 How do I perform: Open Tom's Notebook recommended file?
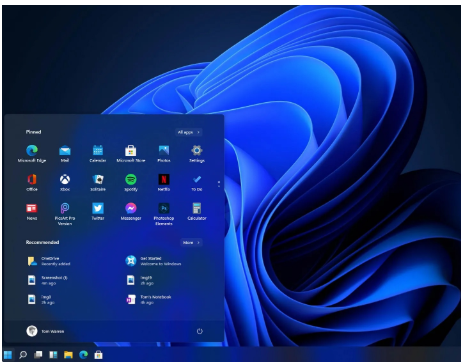tap(149, 299)
